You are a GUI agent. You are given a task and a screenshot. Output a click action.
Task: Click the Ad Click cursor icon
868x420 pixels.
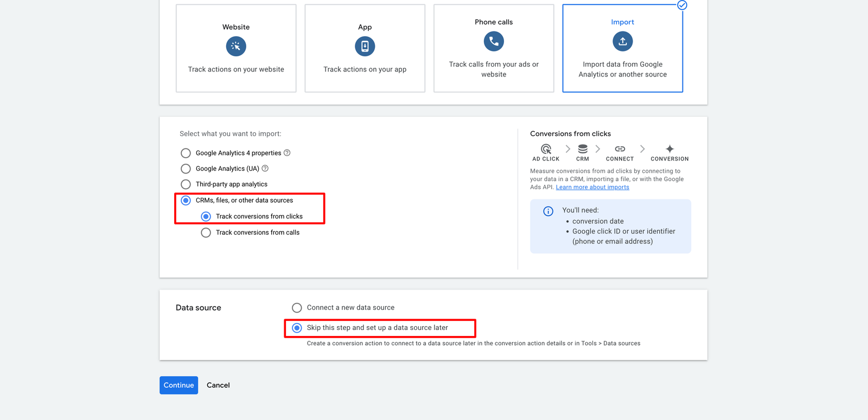point(546,149)
